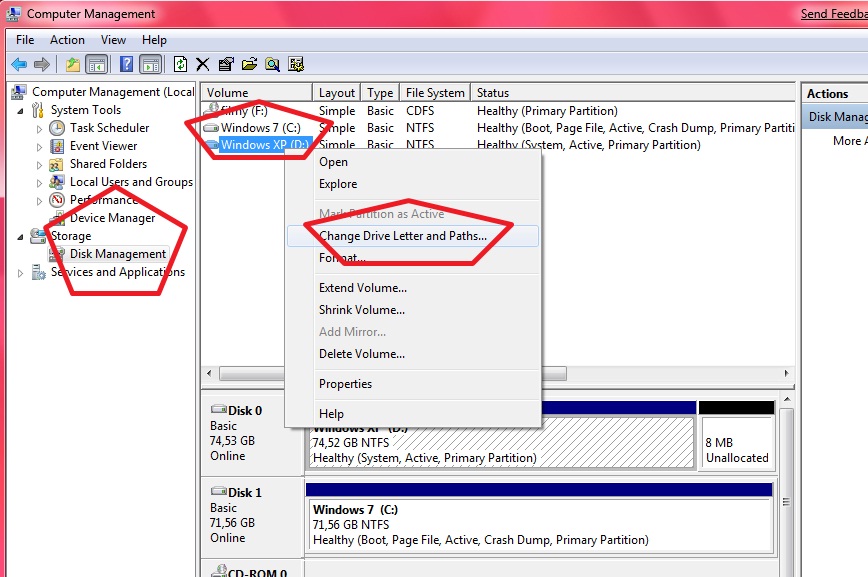The image size is (868, 577).
Task: Select Disk Management in the tree
Action: coord(117,254)
